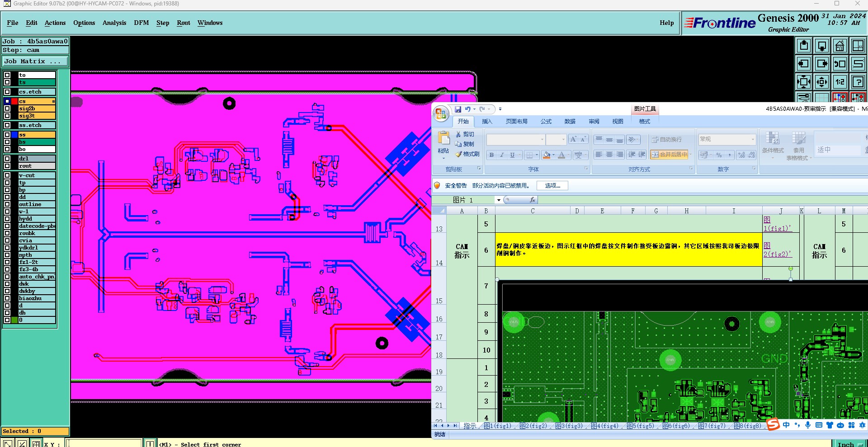Click the Cut scissors icon in Excel
Image resolution: width=868 pixels, height=447 pixels.
click(x=458, y=134)
